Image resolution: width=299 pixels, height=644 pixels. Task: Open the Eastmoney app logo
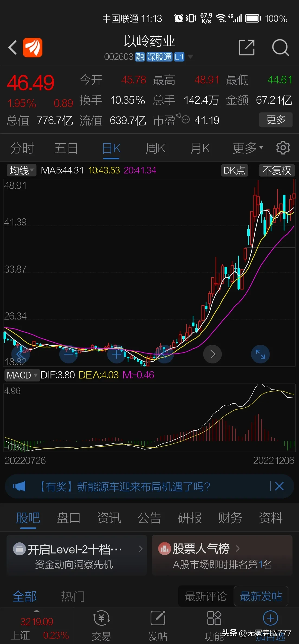[32, 47]
